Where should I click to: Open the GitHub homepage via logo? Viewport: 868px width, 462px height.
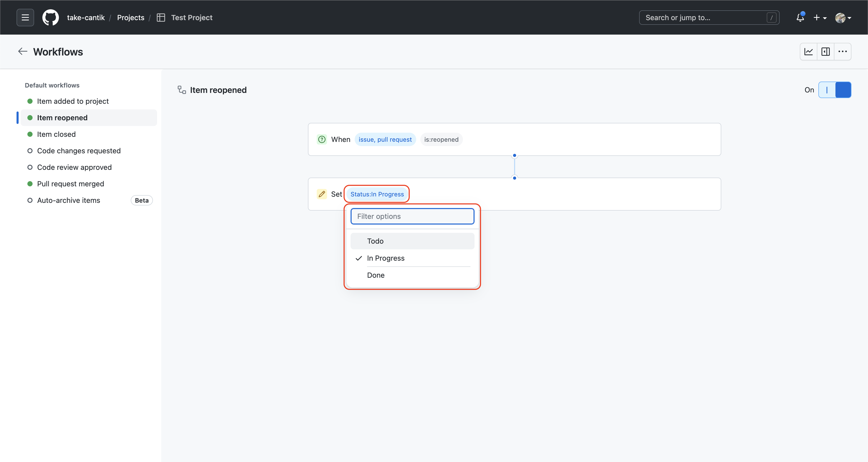(51, 17)
